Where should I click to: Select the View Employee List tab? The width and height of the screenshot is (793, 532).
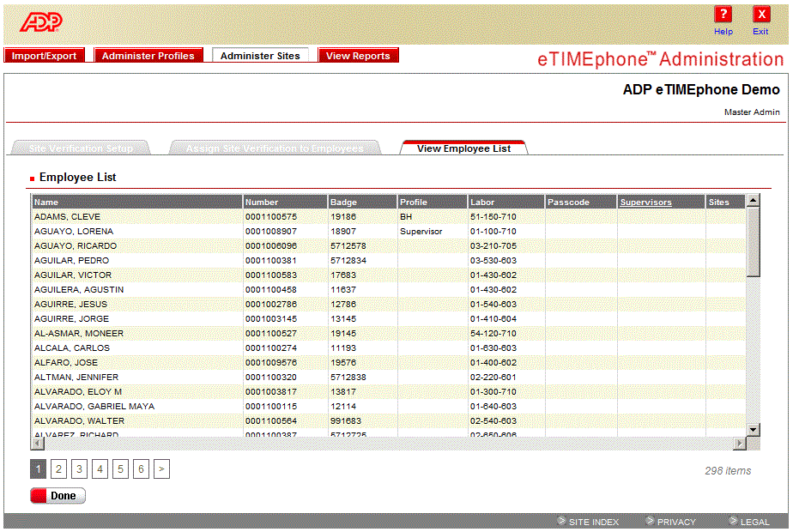[x=463, y=148]
